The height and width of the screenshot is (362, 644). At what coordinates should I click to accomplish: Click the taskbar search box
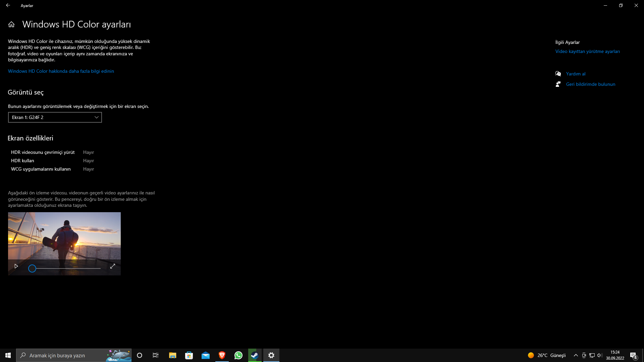pos(74,355)
